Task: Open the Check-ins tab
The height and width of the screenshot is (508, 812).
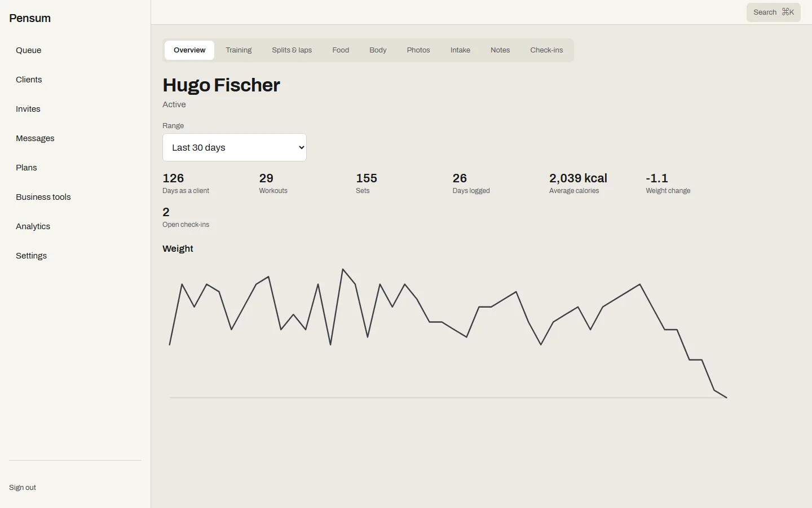Action: [546, 50]
